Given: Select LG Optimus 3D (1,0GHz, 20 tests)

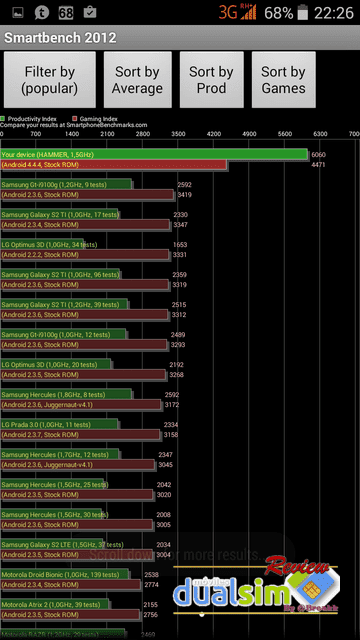Looking at the screenshot, I should (x=56, y=364).
